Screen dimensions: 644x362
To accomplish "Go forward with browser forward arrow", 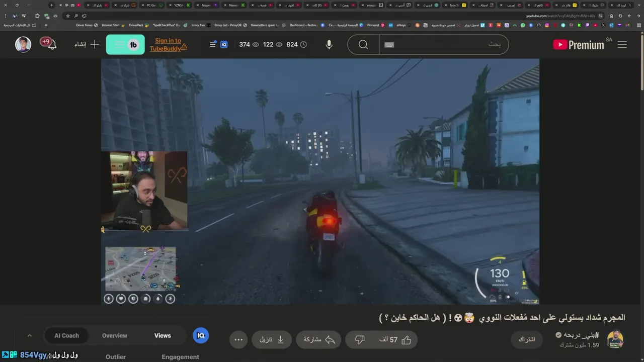I will coord(629,16).
